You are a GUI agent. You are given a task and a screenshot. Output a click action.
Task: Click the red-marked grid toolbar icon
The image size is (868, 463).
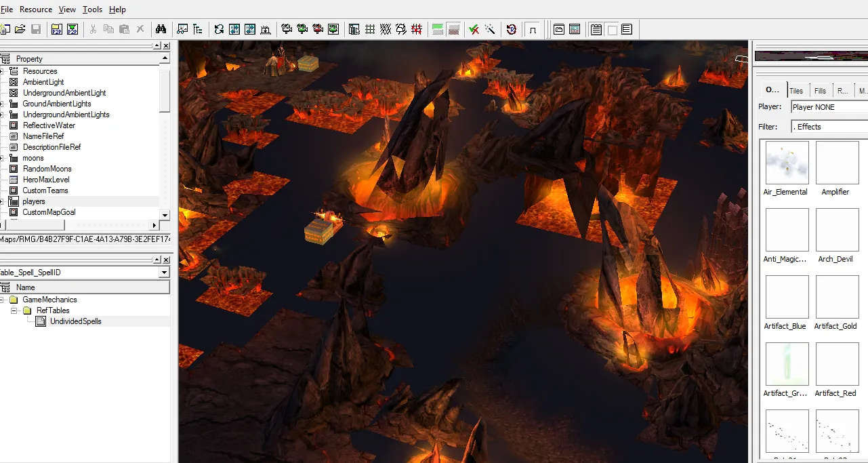coord(417,29)
